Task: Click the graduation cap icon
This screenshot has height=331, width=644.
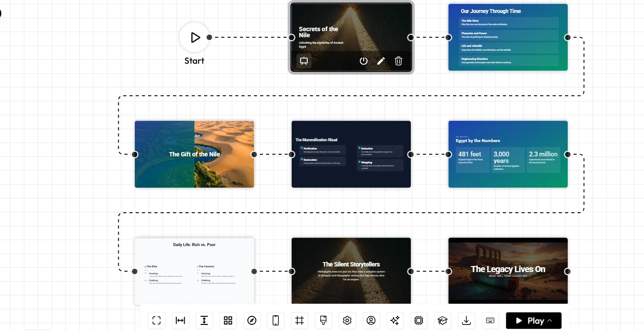Action: [442, 321]
